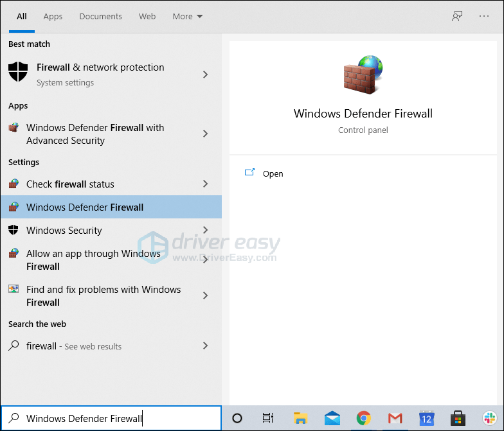Click the Firewall & network protection shield icon
The width and height of the screenshot is (504, 431).
(18, 72)
